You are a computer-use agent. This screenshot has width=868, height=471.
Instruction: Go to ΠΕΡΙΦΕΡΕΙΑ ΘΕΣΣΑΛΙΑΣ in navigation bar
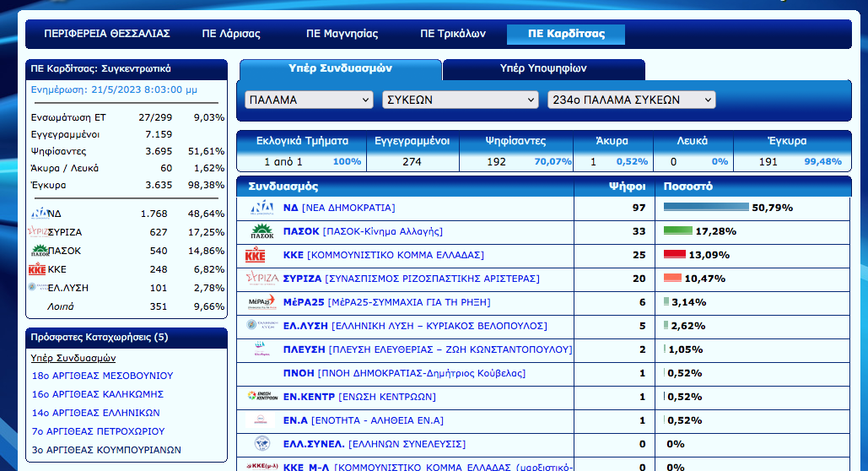pos(107,34)
